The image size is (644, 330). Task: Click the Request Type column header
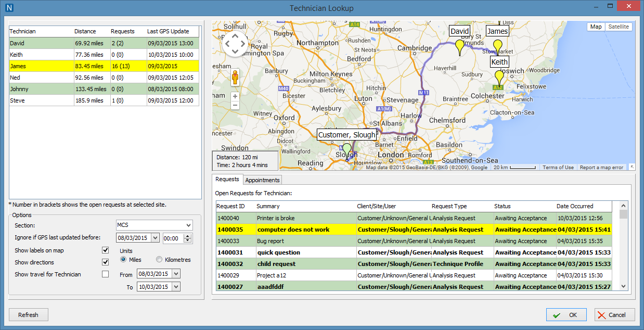point(462,206)
